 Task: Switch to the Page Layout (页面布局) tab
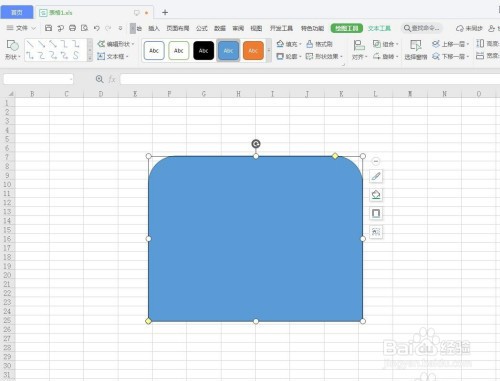[178, 28]
